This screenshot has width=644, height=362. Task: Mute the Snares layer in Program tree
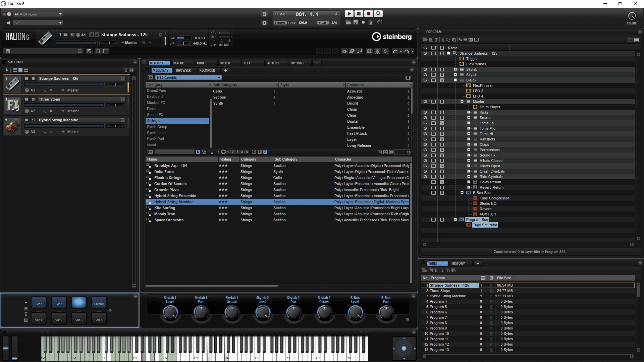click(433, 118)
